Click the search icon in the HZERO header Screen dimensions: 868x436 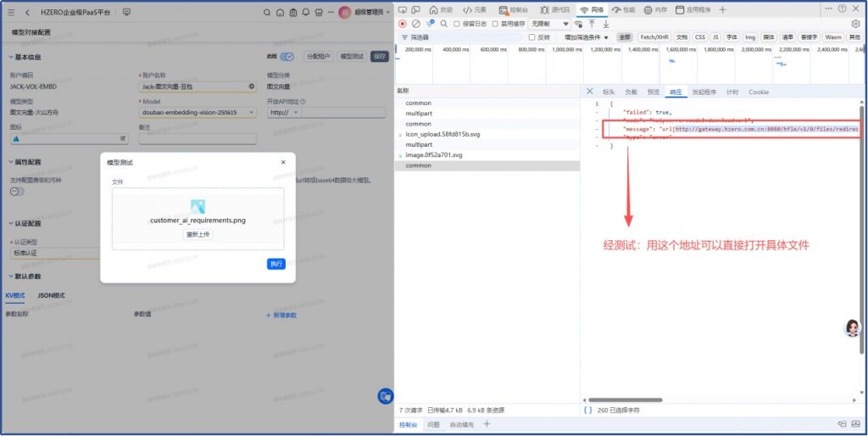point(268,13)
